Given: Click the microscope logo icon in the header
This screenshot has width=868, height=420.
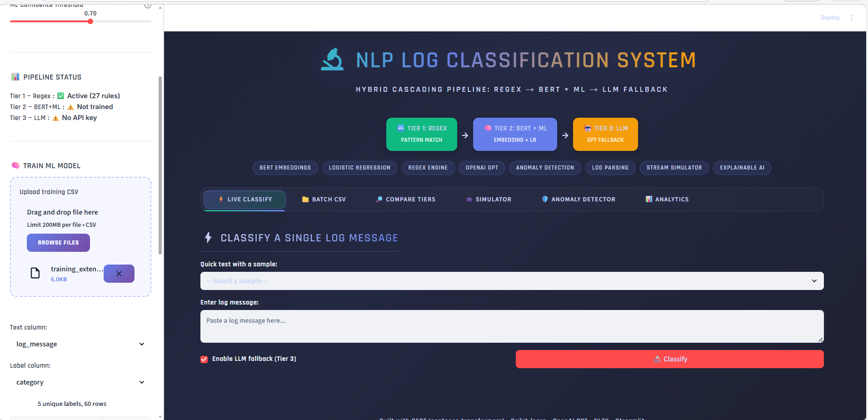Looking at the screenshot, I should tap(332, 60).
